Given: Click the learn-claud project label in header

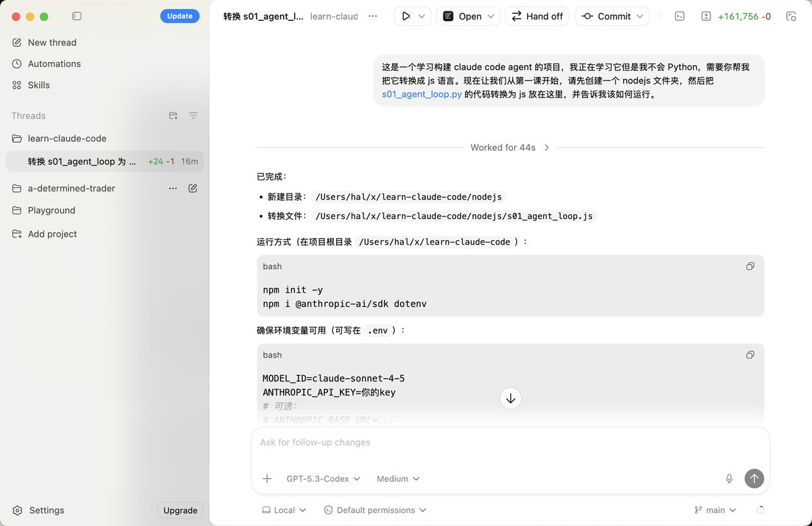Looking at the screenshot, I should point(334,16).
